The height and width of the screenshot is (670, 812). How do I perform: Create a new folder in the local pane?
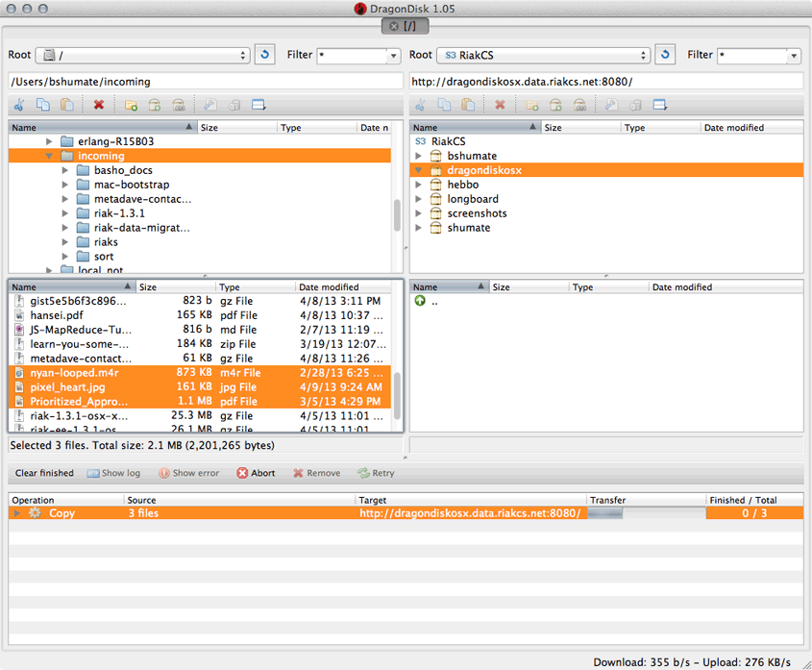click(x=131, y=105)
